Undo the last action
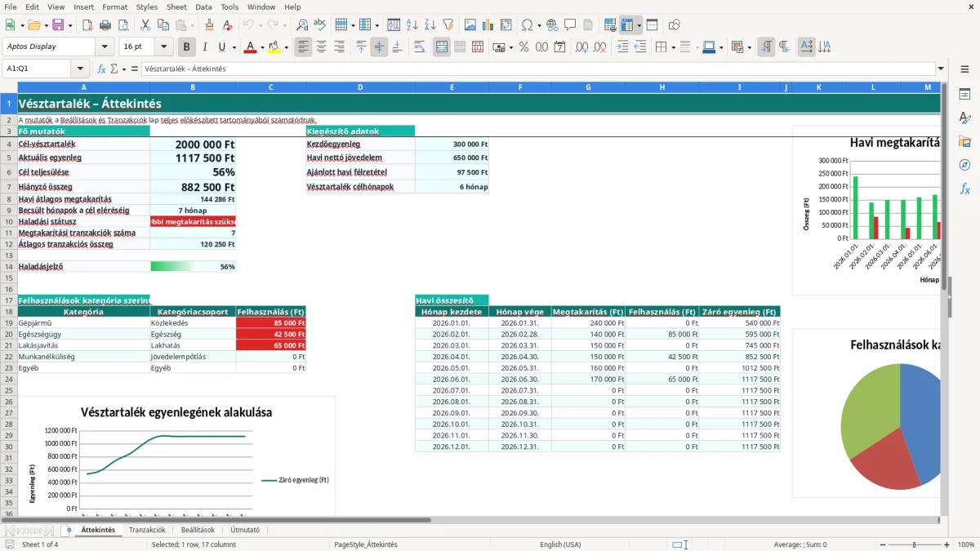980x551 pixels. [x=248, y=25]
